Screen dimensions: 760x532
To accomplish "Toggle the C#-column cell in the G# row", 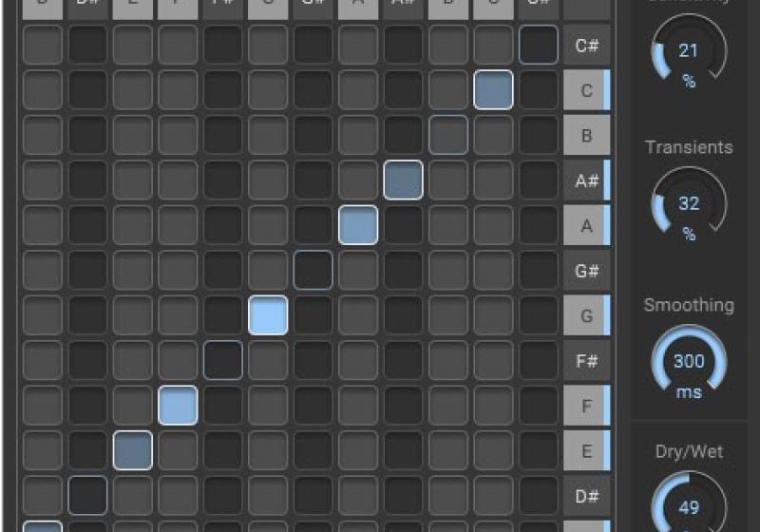I will click(539, 270).
